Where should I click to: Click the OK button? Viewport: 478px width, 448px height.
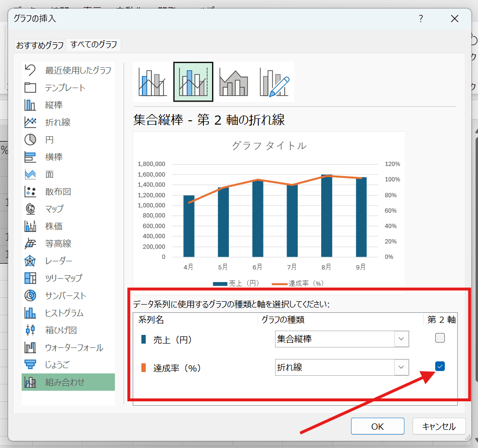click(377, 426)
